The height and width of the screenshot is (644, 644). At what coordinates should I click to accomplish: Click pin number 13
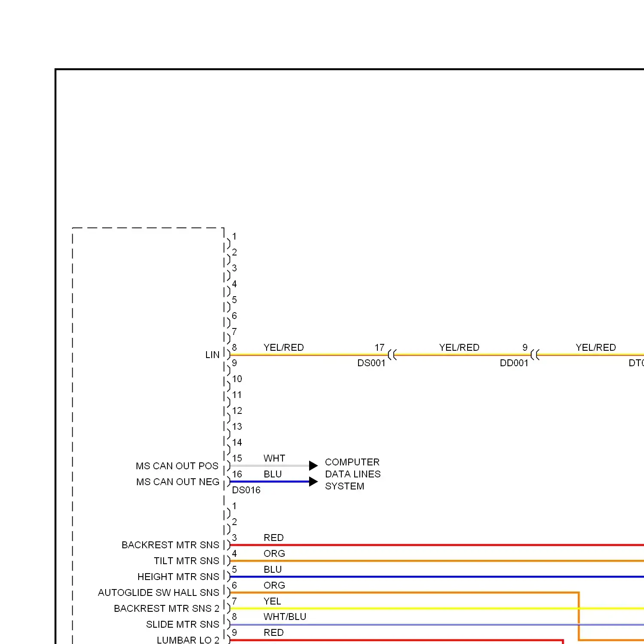click(237, 426)
